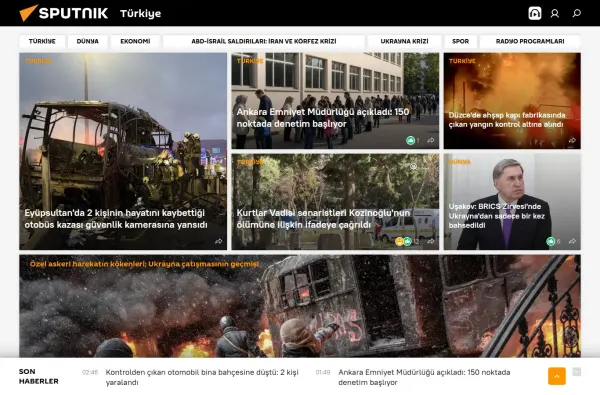Open the user account icon

pyautogui.click(x=554, y=13)
